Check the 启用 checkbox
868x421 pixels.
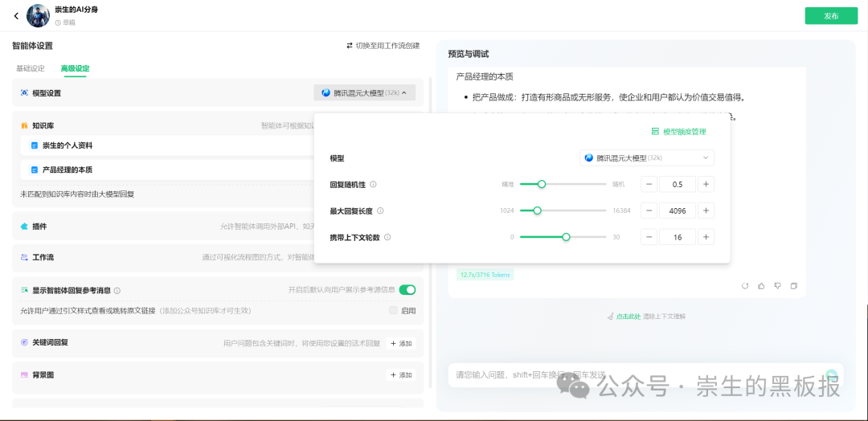click(x=394, y=310)
